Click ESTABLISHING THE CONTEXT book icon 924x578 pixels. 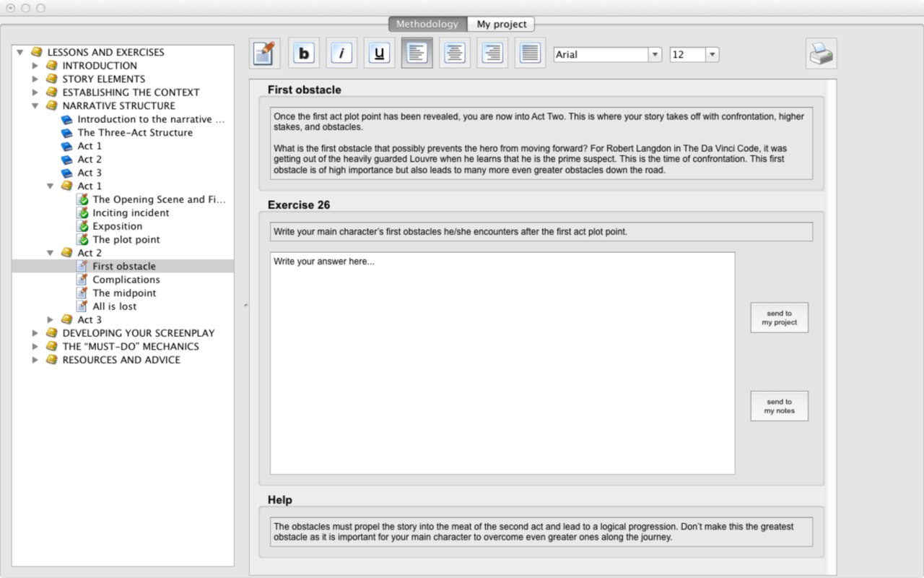pyautogui.click(x=51, y=92)
